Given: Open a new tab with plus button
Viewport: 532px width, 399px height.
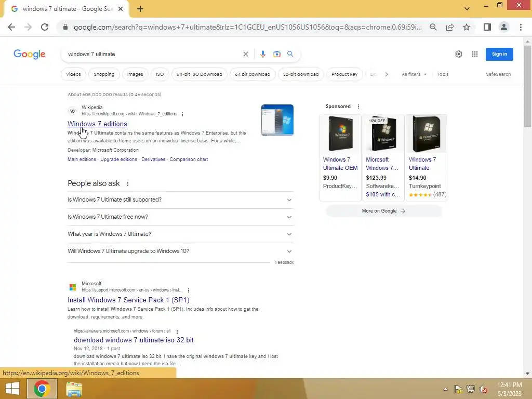Looking at the screenshot, I should (x=140, y=9).
